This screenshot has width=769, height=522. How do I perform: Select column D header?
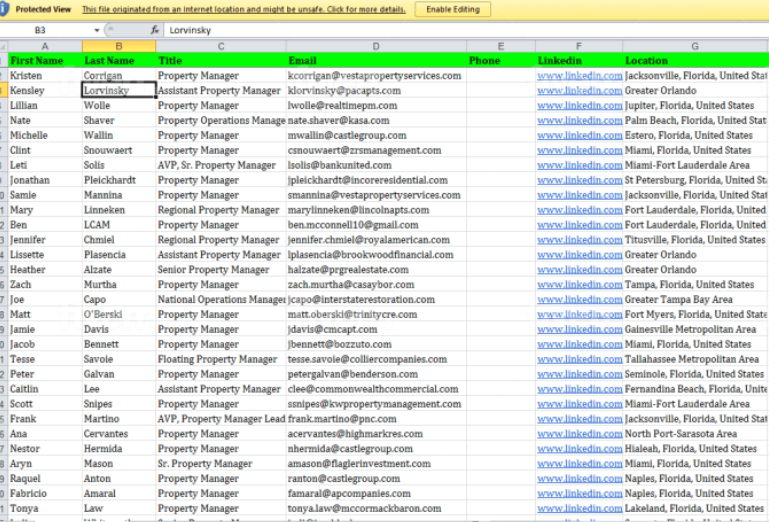click(376, 47)
